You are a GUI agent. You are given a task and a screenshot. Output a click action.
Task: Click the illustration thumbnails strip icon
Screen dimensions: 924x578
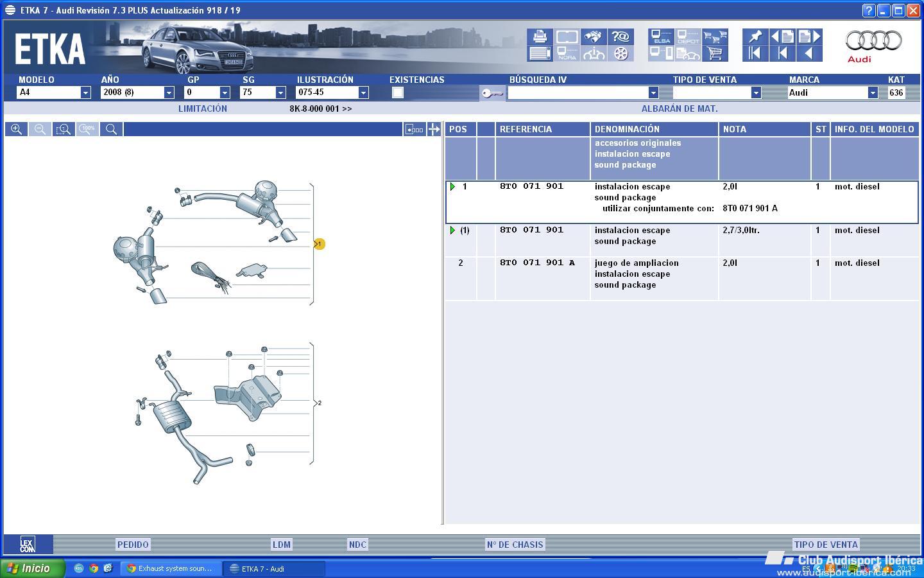click(415, 129)
